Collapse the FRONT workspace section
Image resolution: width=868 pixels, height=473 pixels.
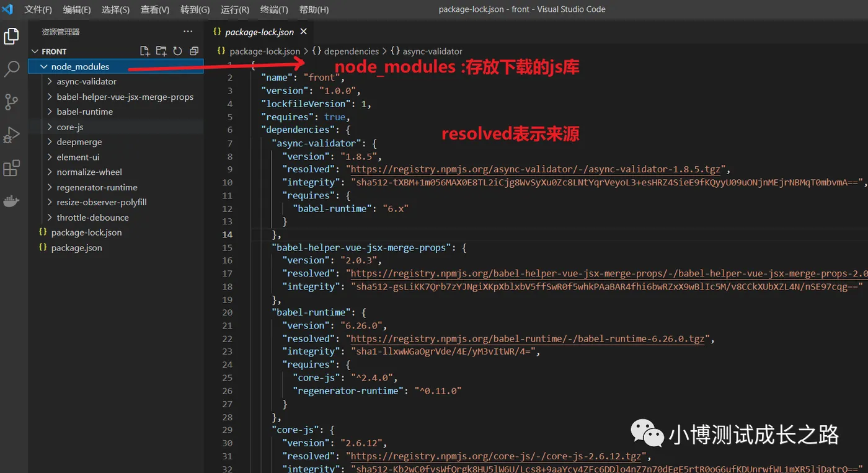tap(34, 51)
